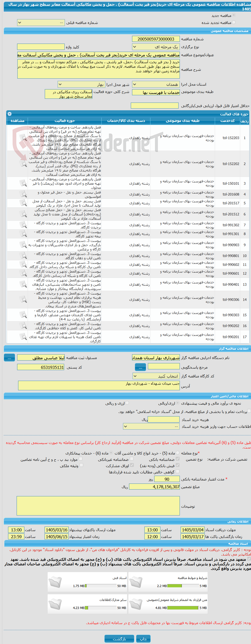Open the کد کارگاه مناقصه گزار dropdown
This screenshot has height=644, width=251.
(156, 376)
